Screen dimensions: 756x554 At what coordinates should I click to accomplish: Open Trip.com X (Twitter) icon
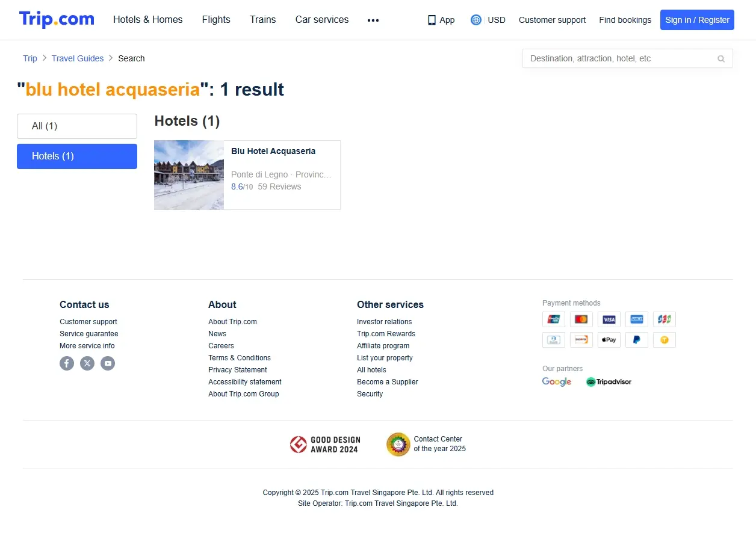[87, 363]
